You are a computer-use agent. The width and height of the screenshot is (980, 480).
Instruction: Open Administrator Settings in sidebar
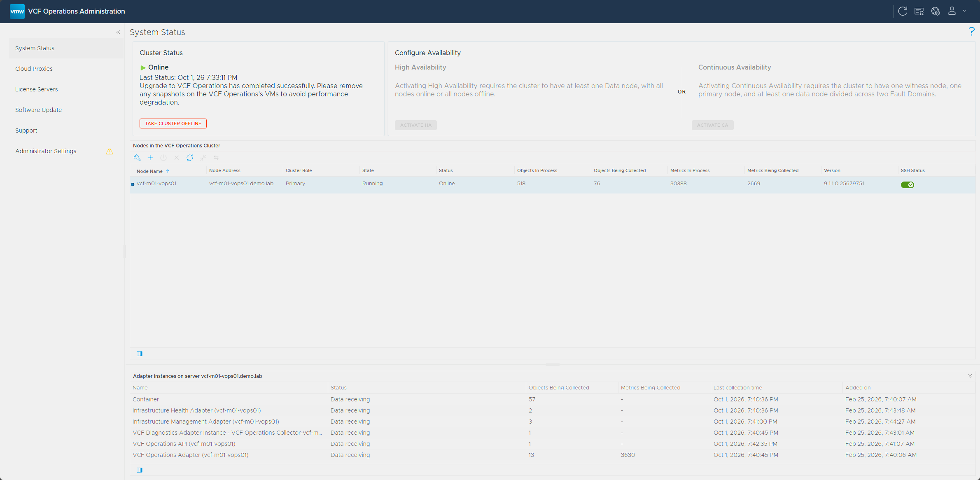[66, 151]
